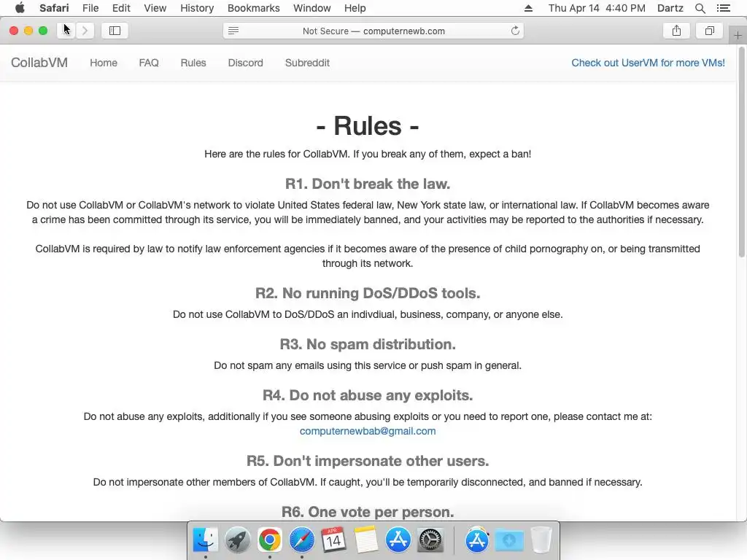
Task: Open the FAQ navigation link
Action: coord(149,63)
